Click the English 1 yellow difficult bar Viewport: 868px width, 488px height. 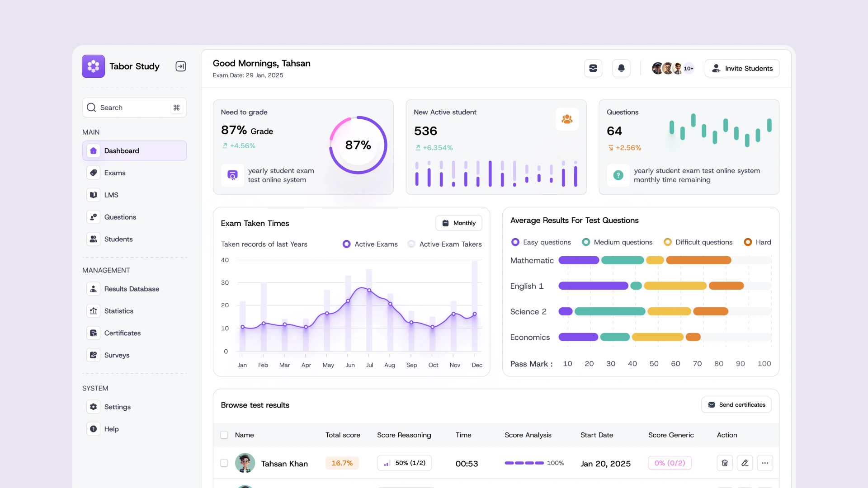pyautogui.click(x=675, y=286)
